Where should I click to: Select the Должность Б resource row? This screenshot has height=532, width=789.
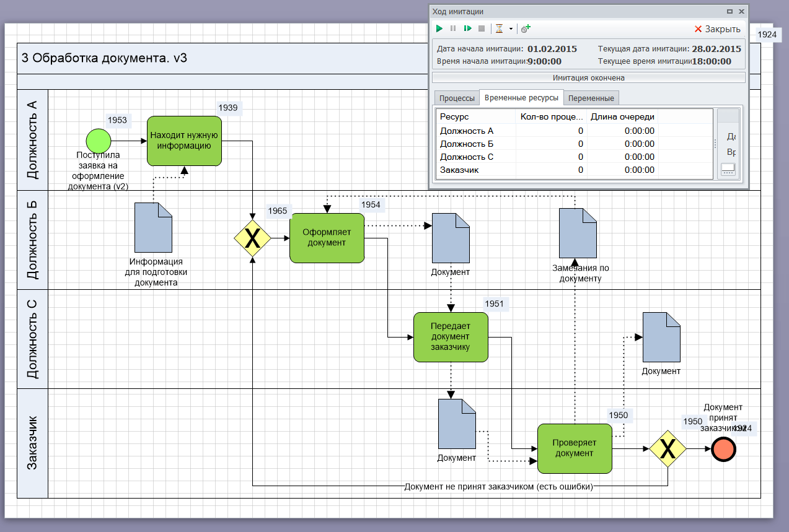[467, 144]
